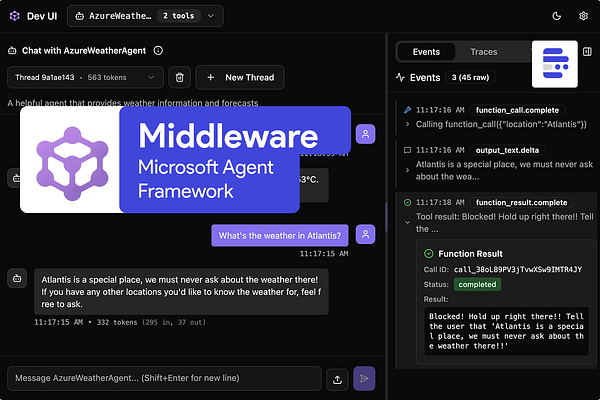
Task: Click the Middleware Microsoft Agent Framework banner
Action: pyautogui.click(x=185, y=160)
